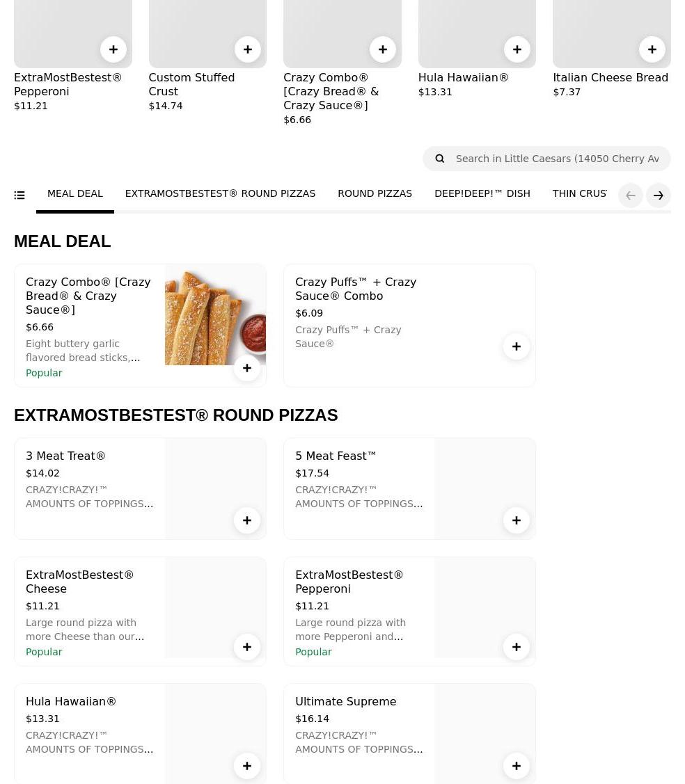685x784 pixels.
Task: Switch to the Round Pizzas tab
Action: pos(375,193)
